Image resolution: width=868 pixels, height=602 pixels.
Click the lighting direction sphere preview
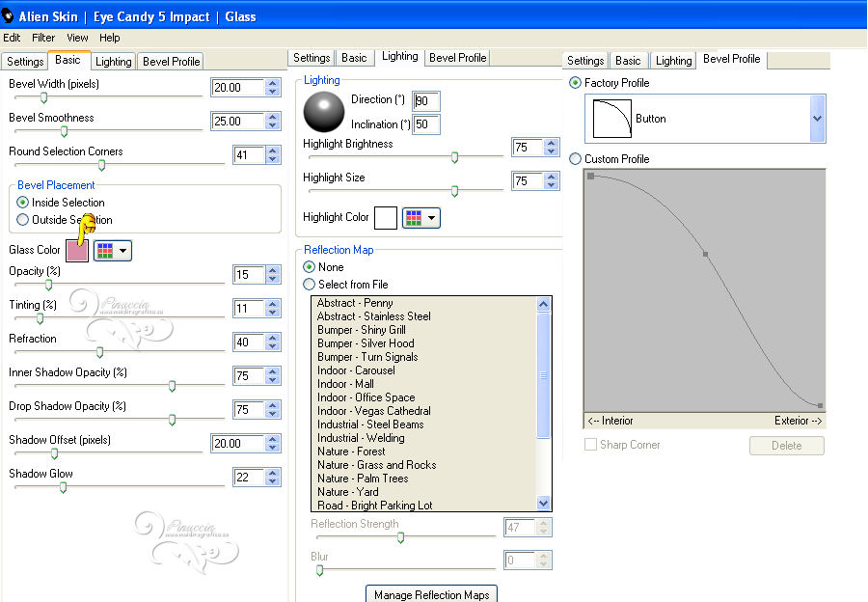[324, 111]
